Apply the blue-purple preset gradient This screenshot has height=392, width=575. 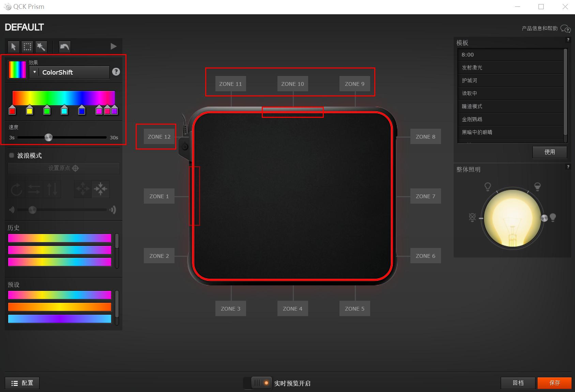click(60, 319)
